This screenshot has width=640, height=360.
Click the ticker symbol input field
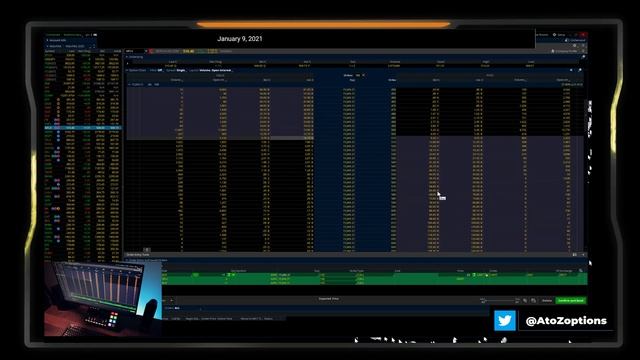pos(135,51)
